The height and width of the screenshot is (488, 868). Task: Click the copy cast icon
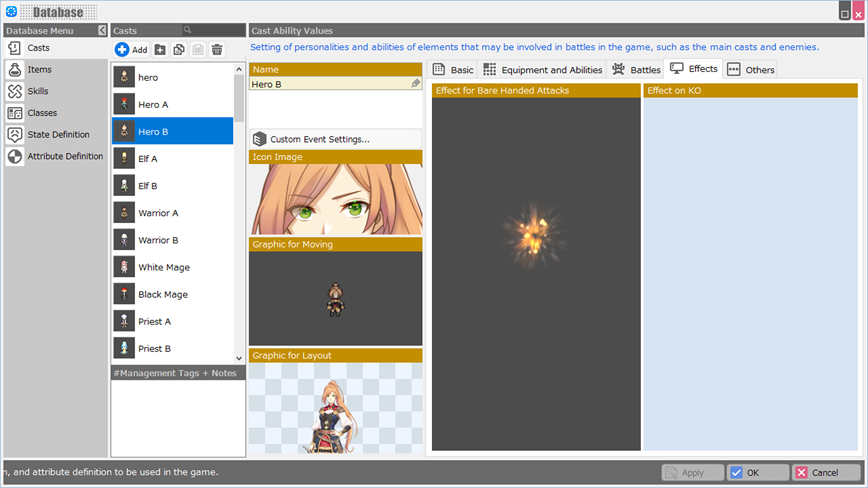(x=179, y=49)
